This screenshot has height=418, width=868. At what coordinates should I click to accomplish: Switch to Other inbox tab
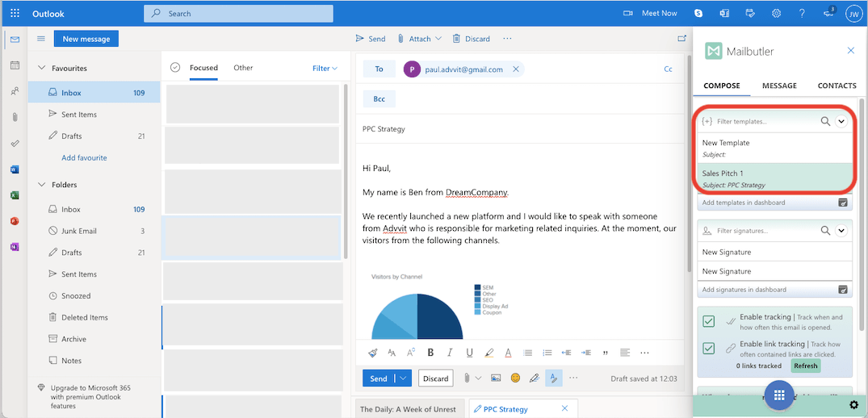tap(243, 68)
